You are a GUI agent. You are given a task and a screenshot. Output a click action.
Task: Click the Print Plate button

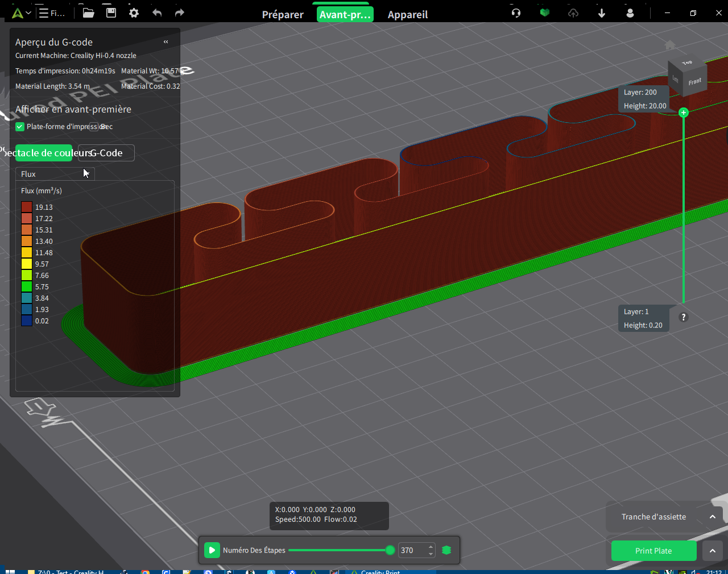point(653,551)
